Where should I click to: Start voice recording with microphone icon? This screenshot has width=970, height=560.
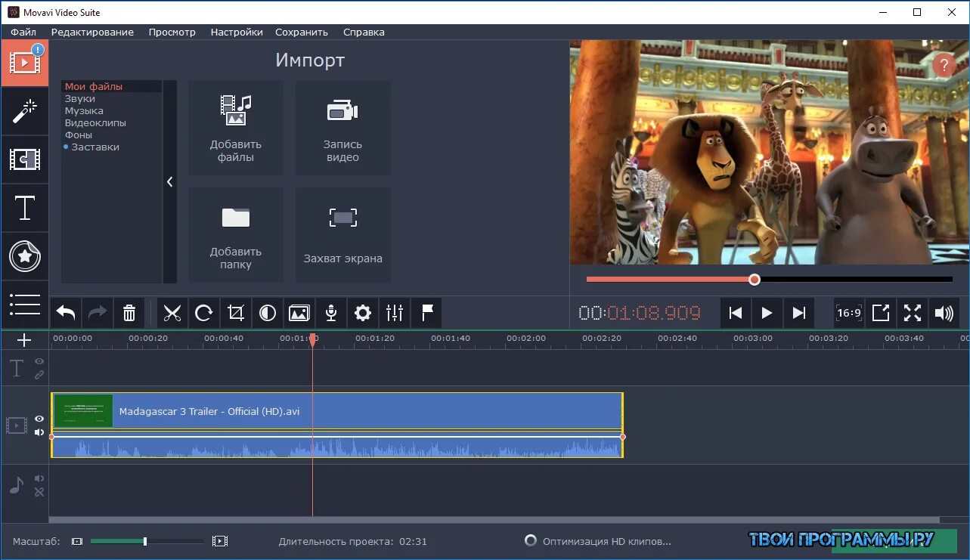(x=331, y=313)
